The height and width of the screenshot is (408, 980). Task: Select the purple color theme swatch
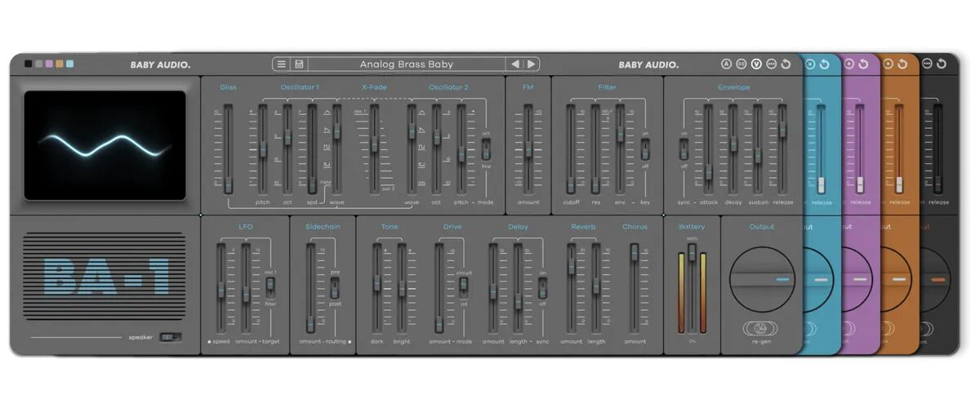pos(49,64)
